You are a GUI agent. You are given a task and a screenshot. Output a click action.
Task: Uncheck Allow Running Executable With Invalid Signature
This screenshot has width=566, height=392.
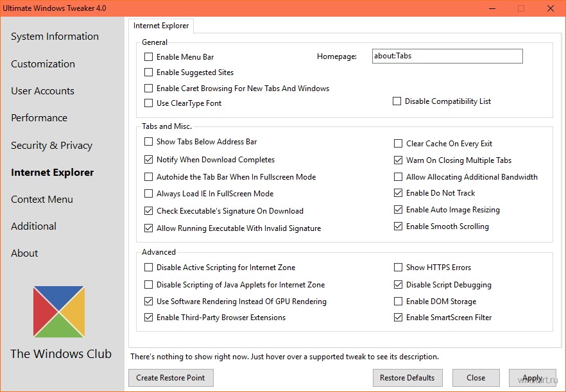pyautogui.click(x=148, y=228)
